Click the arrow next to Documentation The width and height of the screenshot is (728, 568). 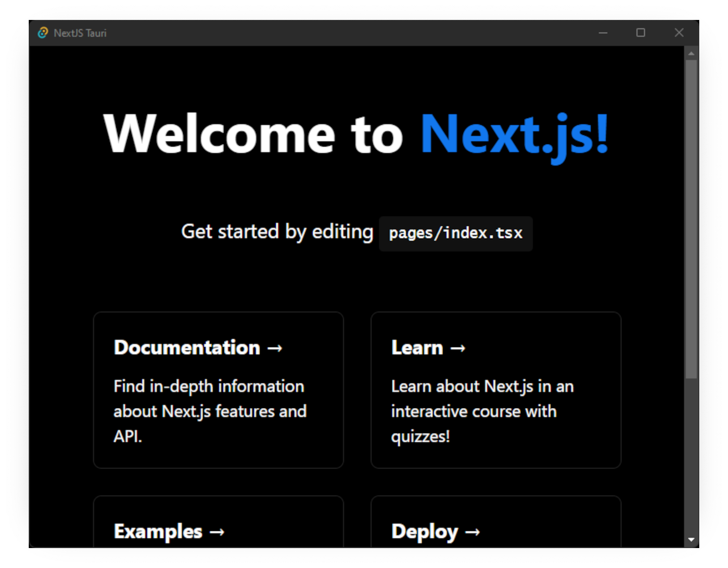(275, 348)
